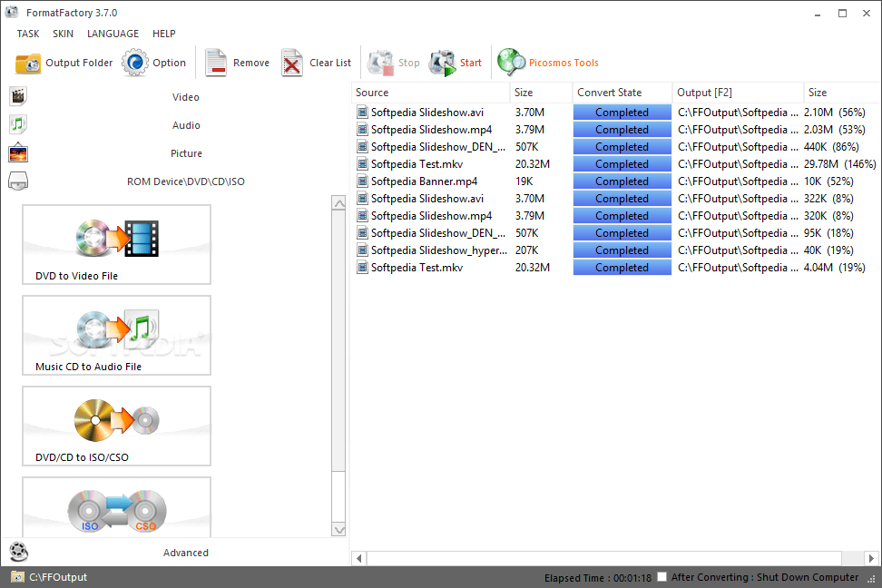Select the Audio converters category
882x588 pixels.
[185, 124]
